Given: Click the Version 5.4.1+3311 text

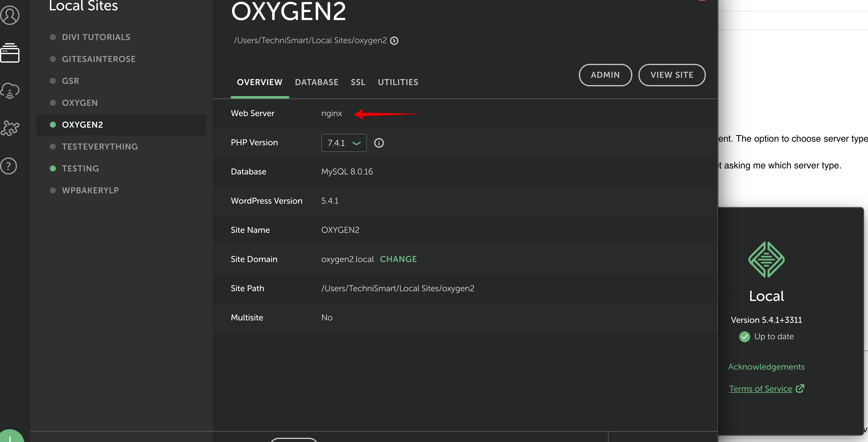Looking at the screenshot, I should click(x=766, y=320).
